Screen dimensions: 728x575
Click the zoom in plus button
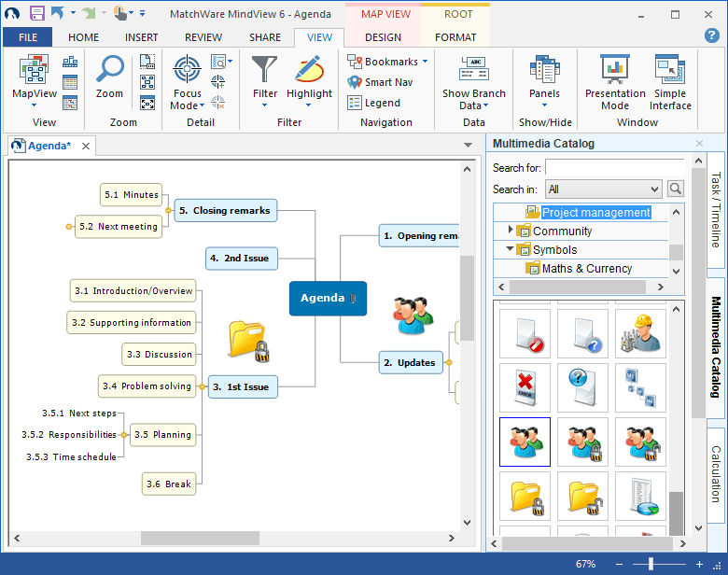[x=699, y=564]
